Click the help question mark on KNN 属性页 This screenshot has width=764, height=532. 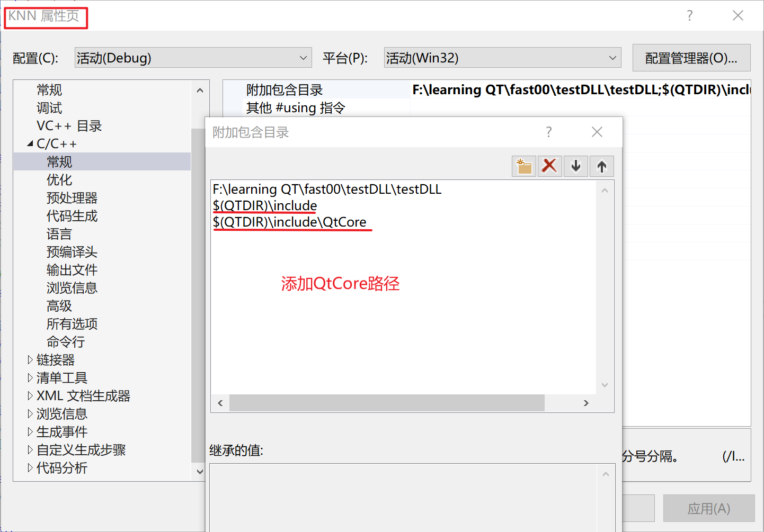coord(689,15)
